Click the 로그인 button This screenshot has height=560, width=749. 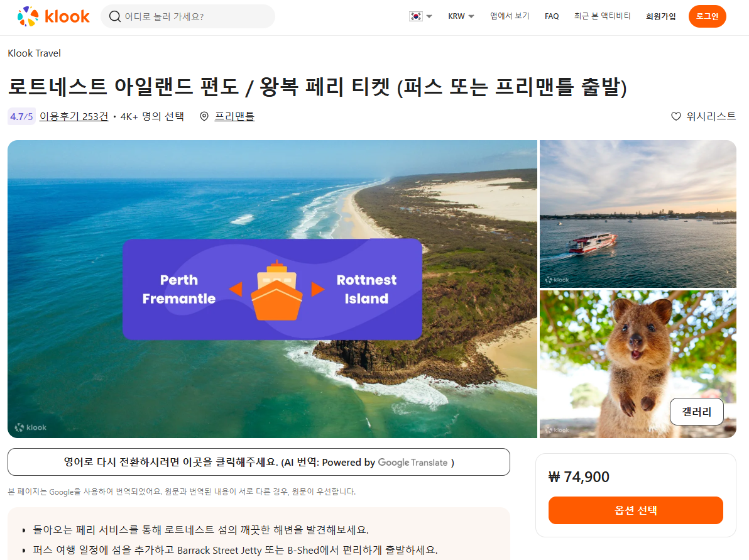(x=707, y=16)
